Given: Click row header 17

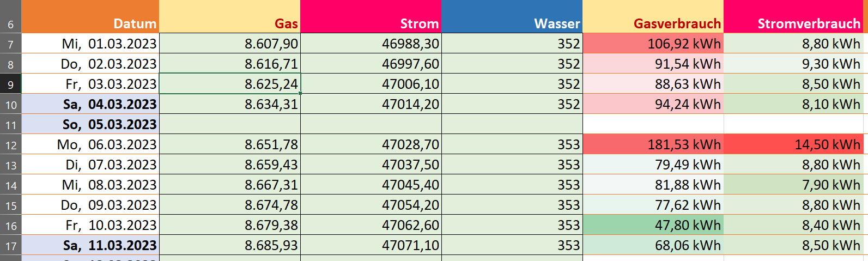Looking at the screenshot, I should tap(10, 245).
